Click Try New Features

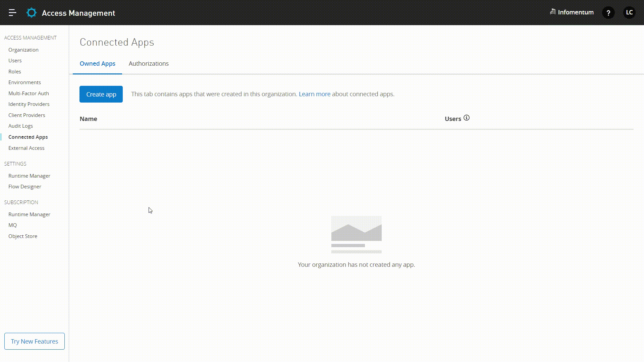[x=34, y=341]
